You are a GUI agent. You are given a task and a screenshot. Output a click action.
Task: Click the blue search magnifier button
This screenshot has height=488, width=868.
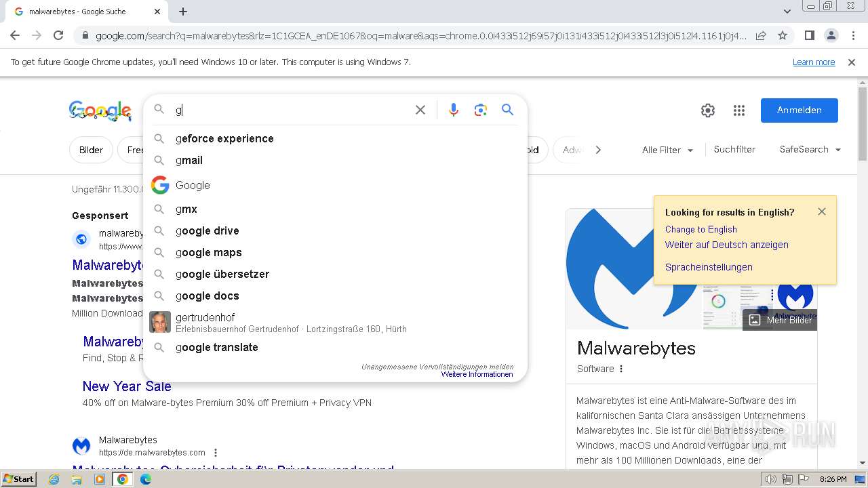click(x=508, y=110)
